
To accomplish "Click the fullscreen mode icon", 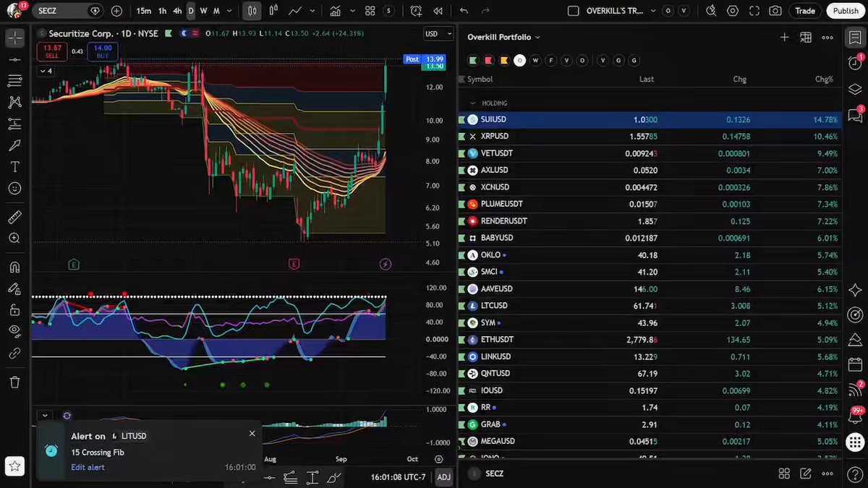I will tap(754, 11).
